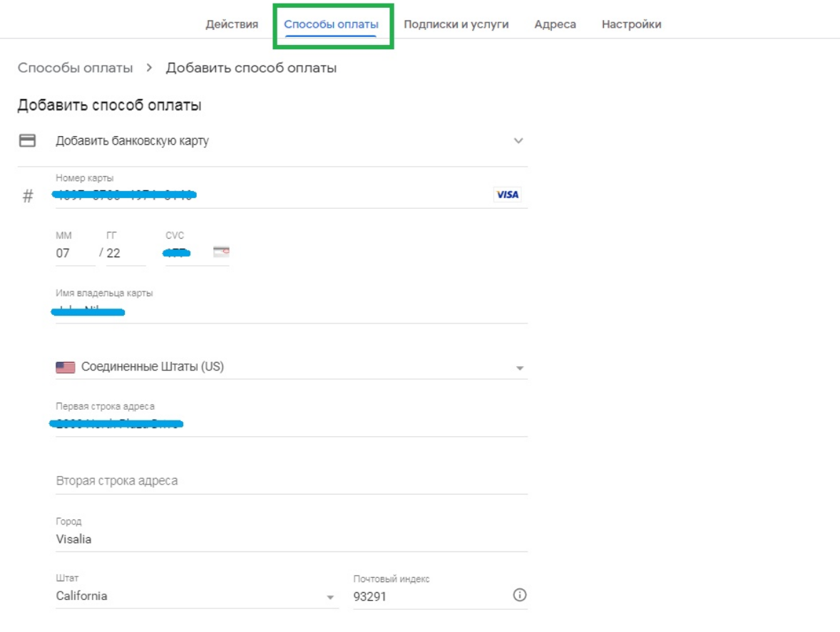Click the CVC card hint icon

(x=221, y=252)
